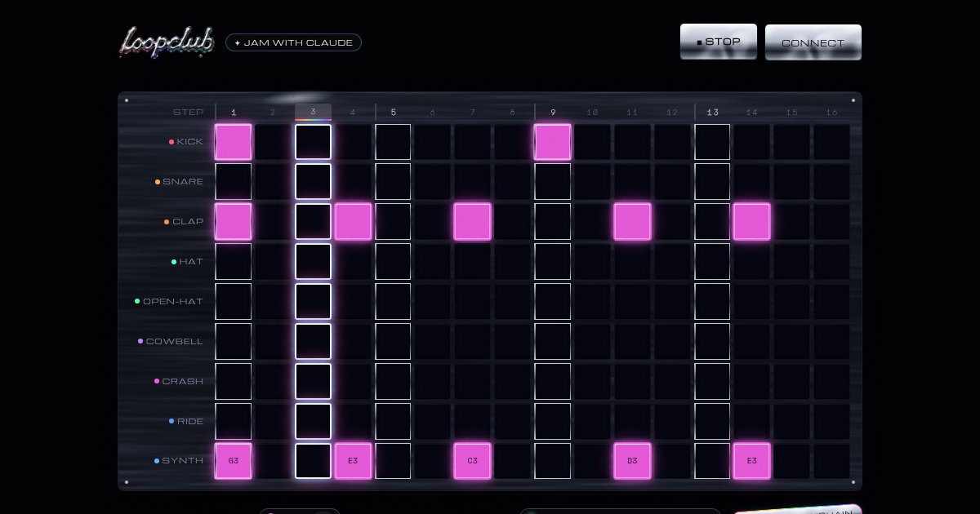Click the OPEN-HAT track label
The width and height of the screenshot is (980, 514).
173,302
